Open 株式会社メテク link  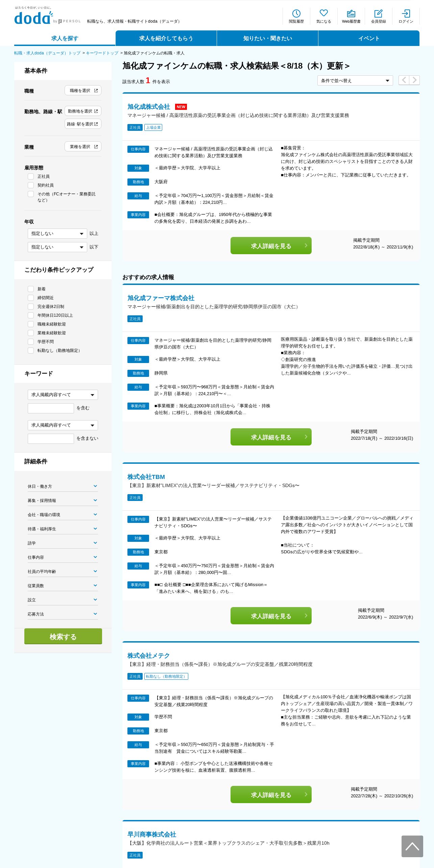148,656
